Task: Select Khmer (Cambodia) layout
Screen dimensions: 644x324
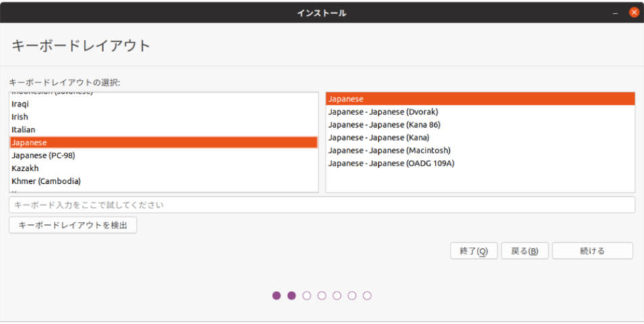Action: [164, 181]
